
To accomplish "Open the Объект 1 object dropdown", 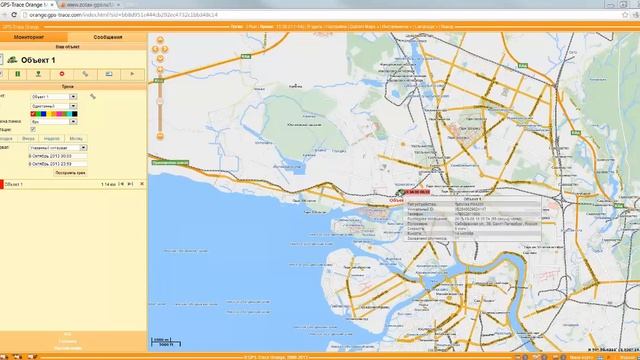I will [x=54, y=97].
